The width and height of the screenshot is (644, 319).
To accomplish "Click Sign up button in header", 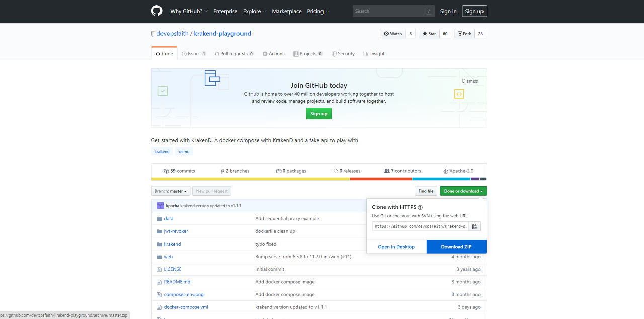I will (x=474, y=11).
